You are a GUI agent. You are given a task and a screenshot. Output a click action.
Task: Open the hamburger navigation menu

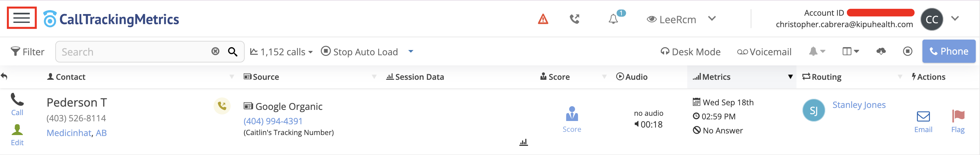pos(22,18)
